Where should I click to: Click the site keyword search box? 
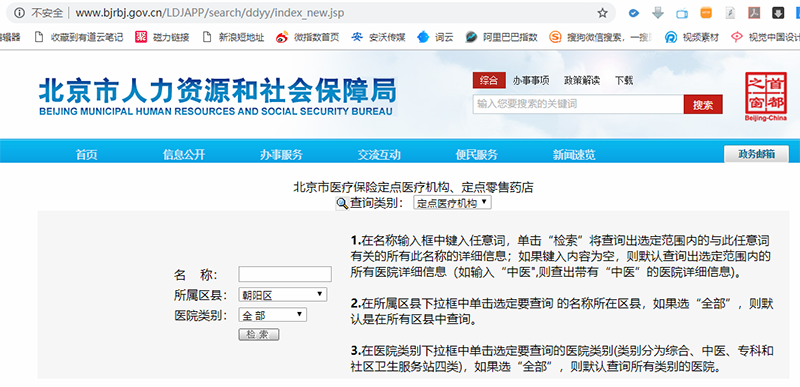[x=578, y=104]
